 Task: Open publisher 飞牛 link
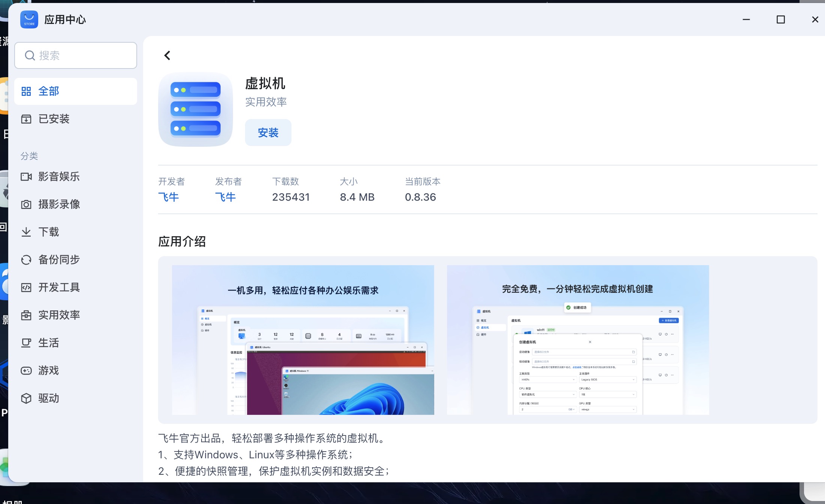(226, 197)
